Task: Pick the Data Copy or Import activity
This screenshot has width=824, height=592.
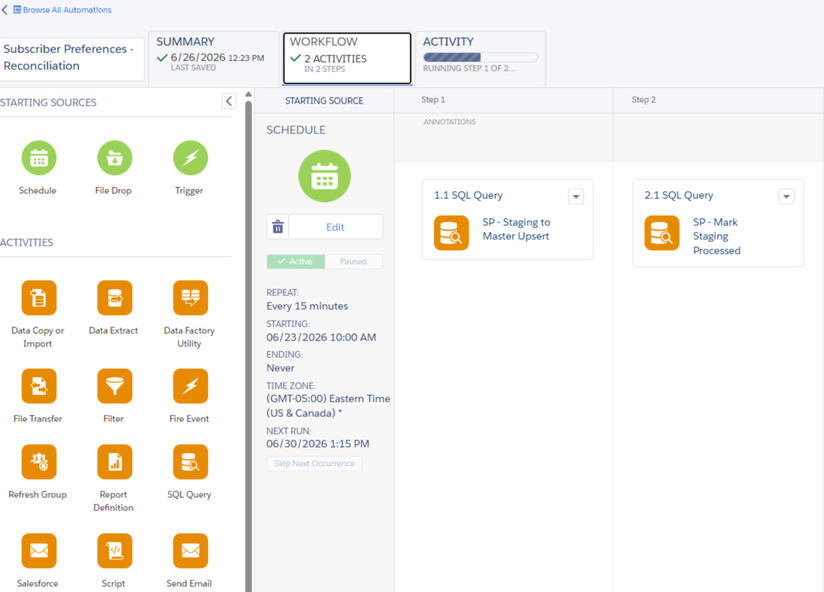Action: 39,298
